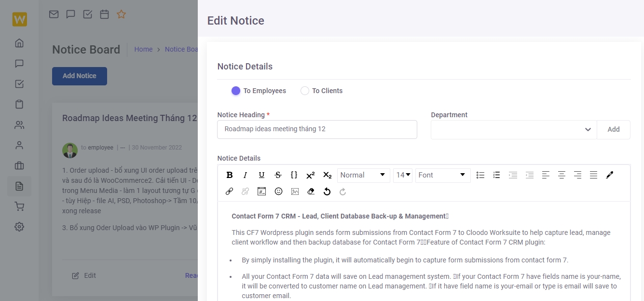Click the 'Contact Form 7 CRM' bold heading text
This screenshot has height=301, width=644.
[x=340, y=216]
